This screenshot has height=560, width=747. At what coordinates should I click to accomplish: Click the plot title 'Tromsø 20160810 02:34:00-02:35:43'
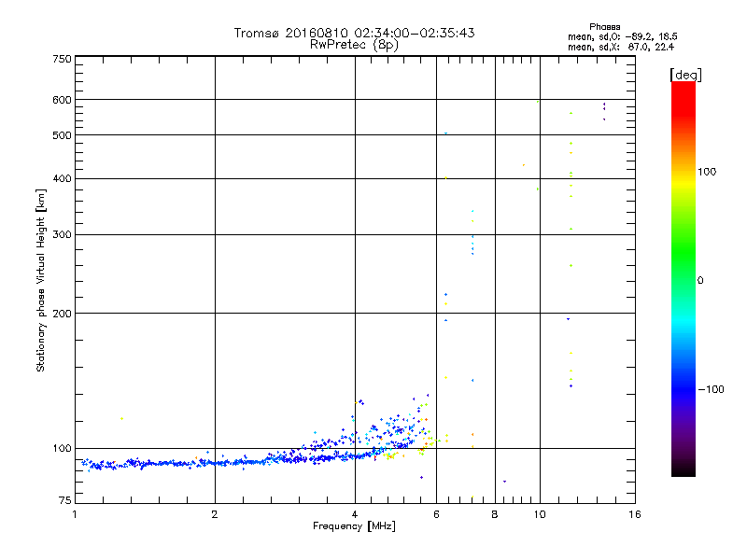[x=354, y=33]
